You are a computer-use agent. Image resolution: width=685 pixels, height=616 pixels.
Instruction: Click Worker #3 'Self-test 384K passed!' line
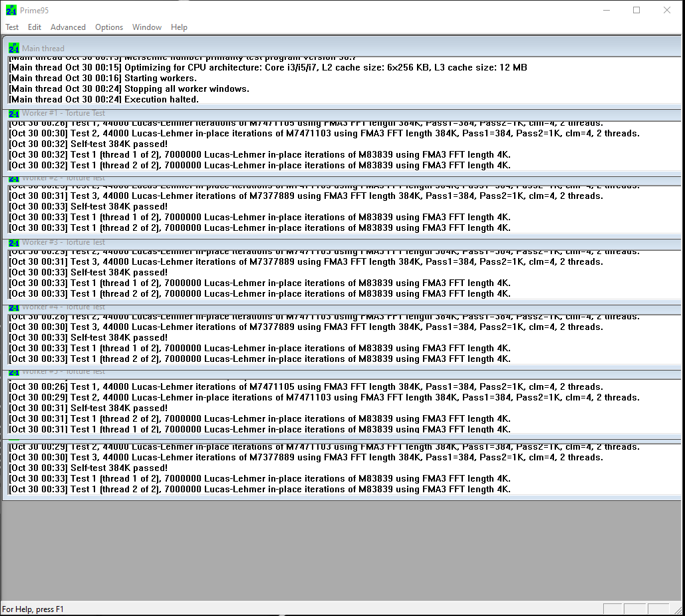[88, 273]
